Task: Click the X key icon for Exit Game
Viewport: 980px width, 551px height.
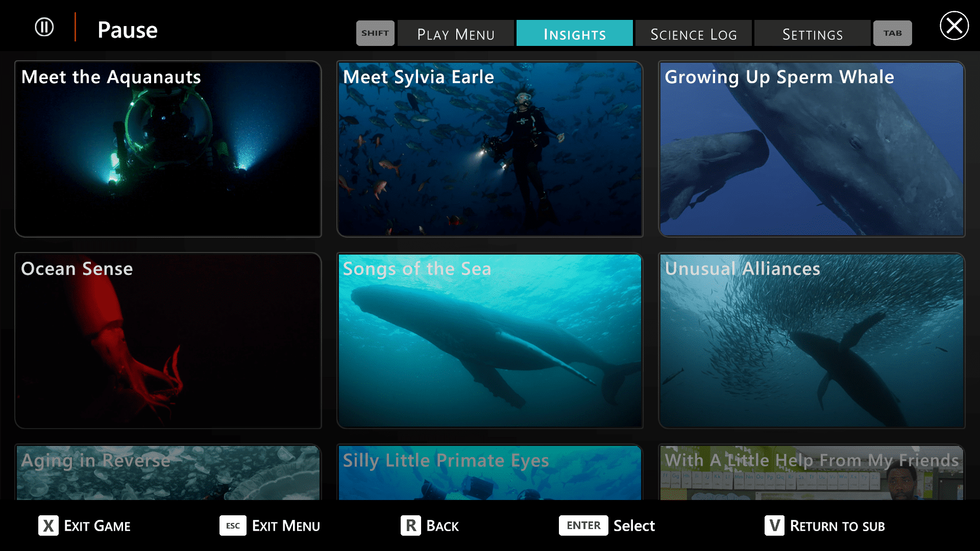Action: [48, 525]
